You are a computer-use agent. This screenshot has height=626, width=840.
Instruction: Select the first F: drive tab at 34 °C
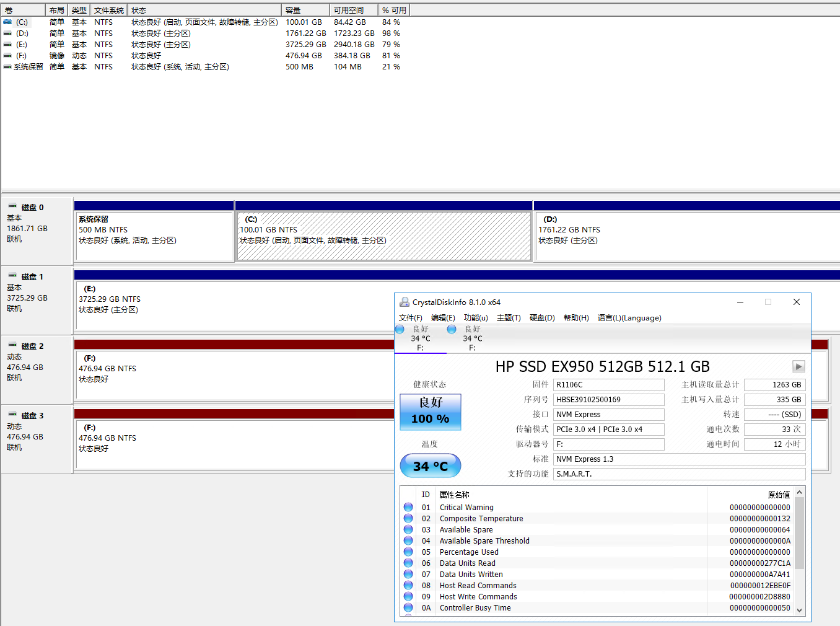pos(421,338)
